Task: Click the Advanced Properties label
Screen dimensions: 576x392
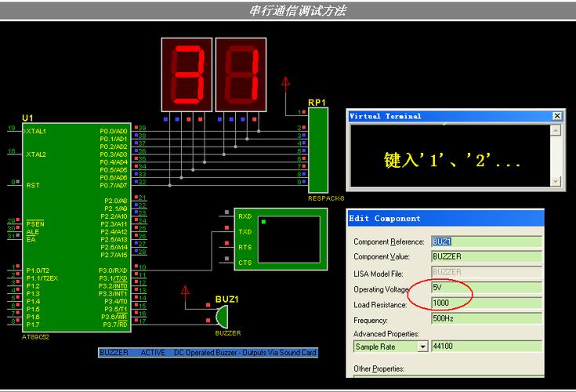Action: click(386, 333)
